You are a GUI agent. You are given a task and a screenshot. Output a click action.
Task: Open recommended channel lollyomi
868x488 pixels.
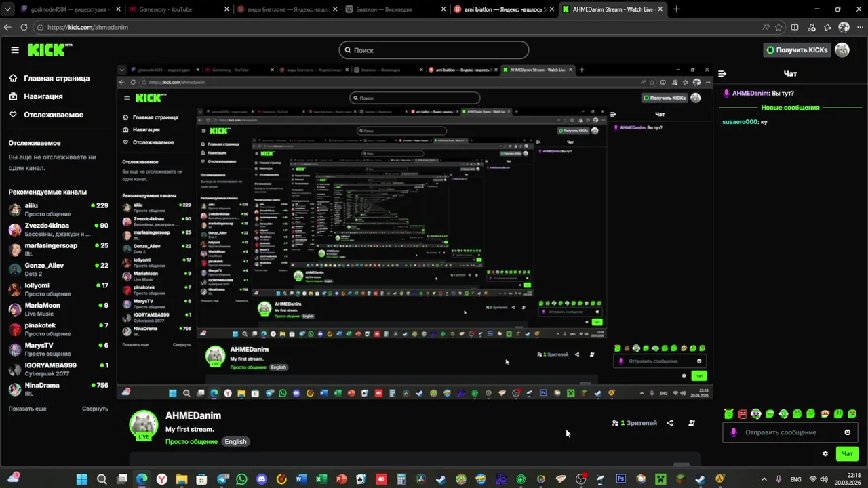pyautogui.click(x=58, y=289)
